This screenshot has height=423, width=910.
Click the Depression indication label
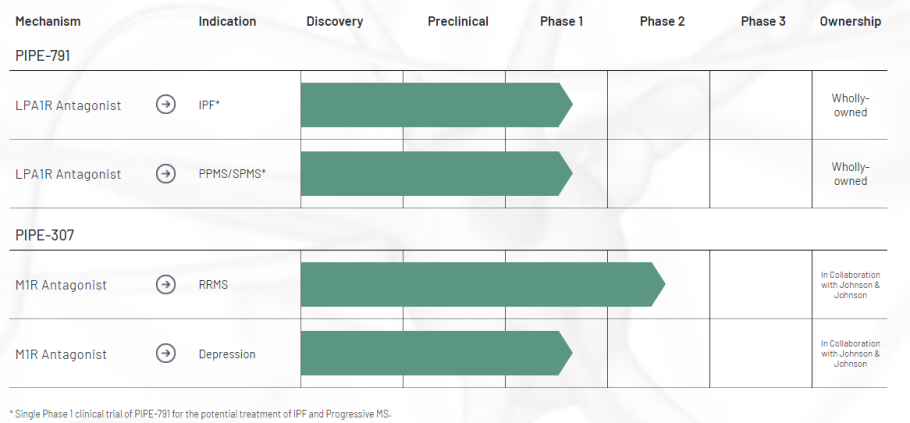point(227,354)
